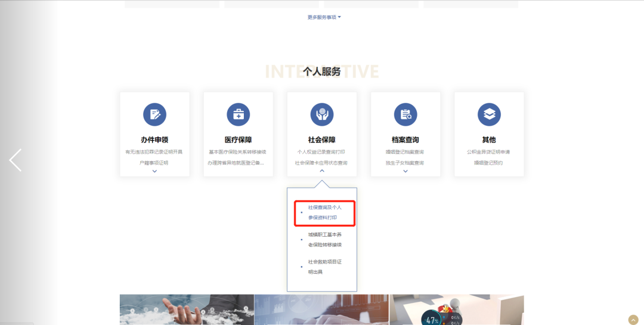
Task: Click the left carousel previous arrow
Action: point(15,160)
